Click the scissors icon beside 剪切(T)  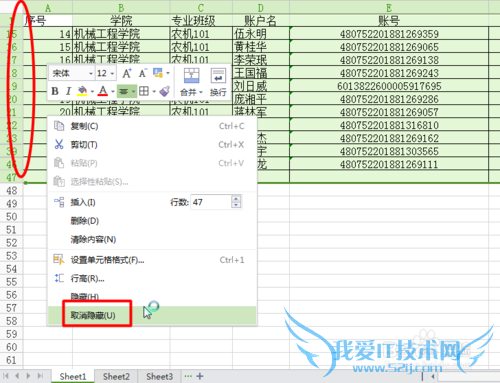click(x=59, y=144)
